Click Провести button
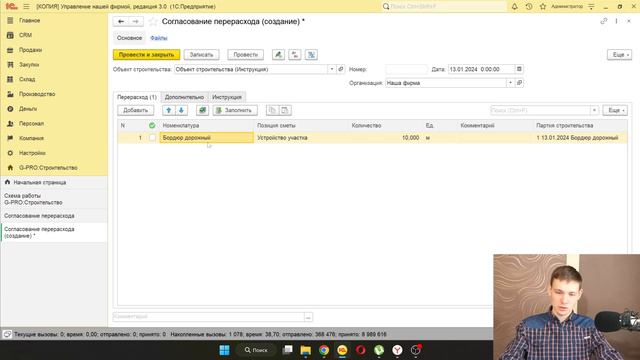The width and height of the screenshot is (640, 360). click(245, 55)
